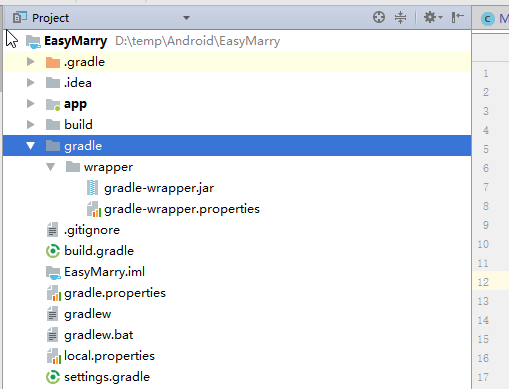Select the EasyMarry.iml file name

pos(104,272)
